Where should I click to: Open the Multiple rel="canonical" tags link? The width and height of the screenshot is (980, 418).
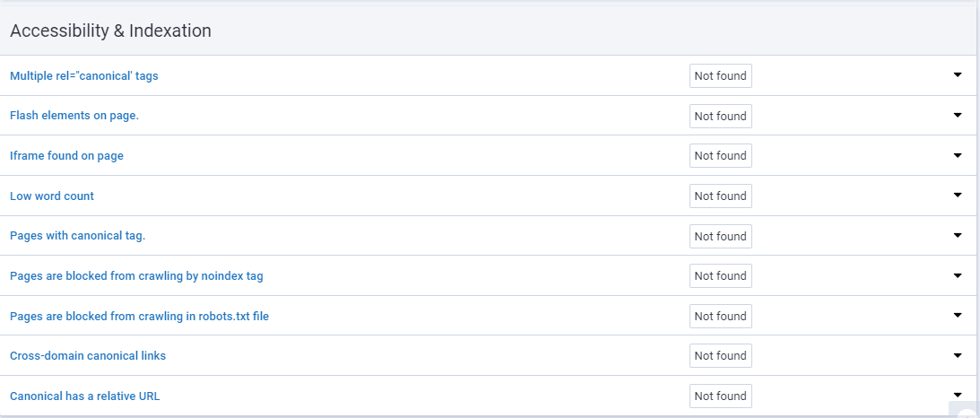(83, 76)
